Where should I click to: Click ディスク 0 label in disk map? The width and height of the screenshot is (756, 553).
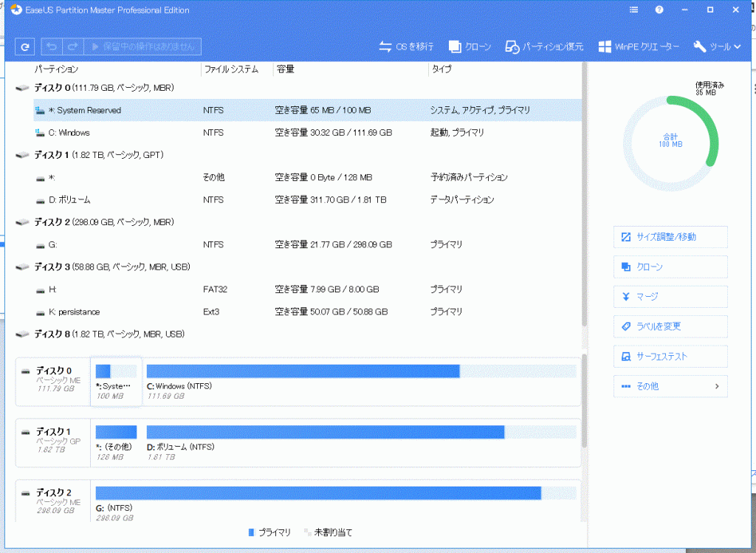click(54, 371)
